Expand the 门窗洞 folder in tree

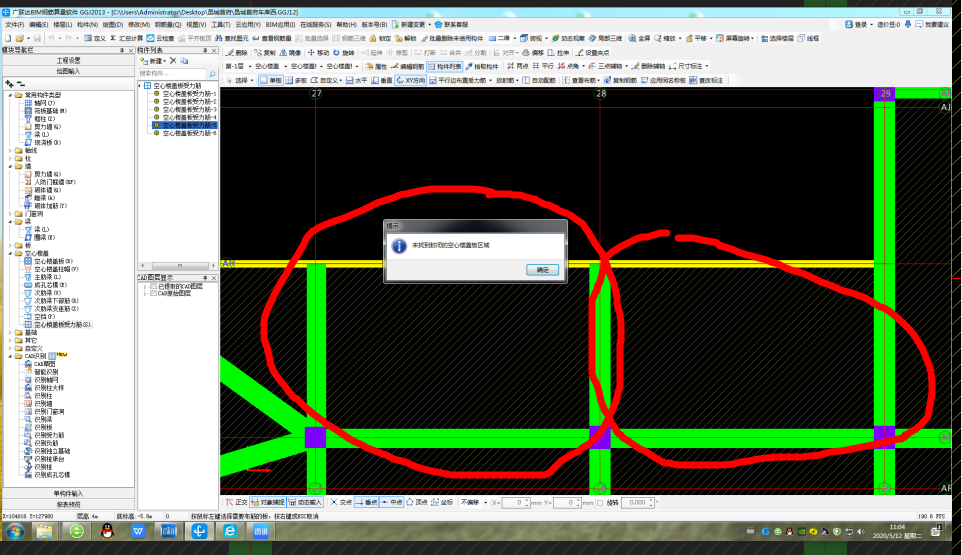point(10,214)
